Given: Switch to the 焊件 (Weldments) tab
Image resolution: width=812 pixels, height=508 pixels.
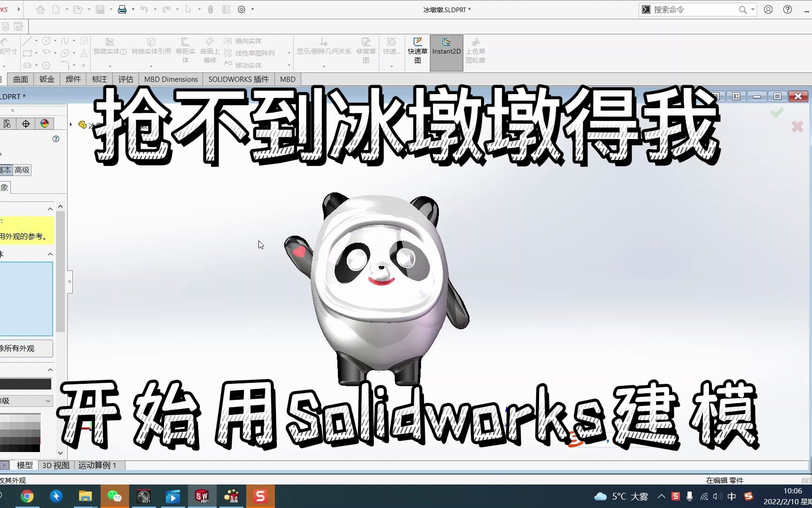Looking at the screenshot, I should click(x=73, y=79).
